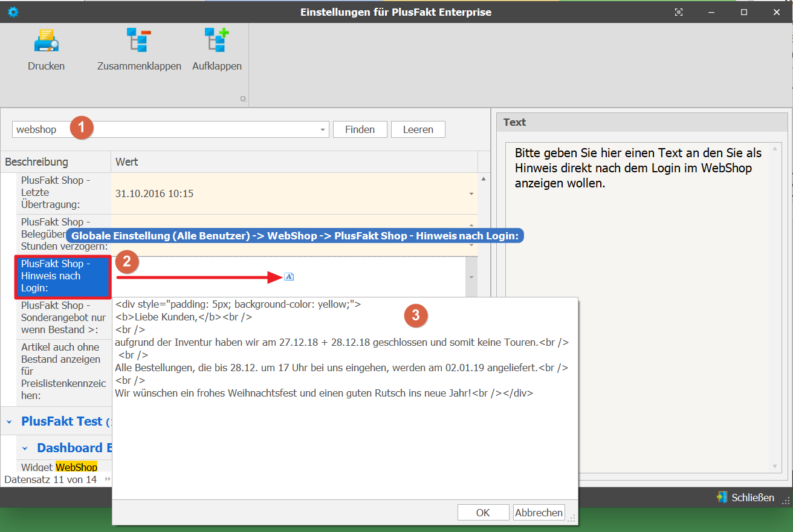
Task: Click the Beschreibung column header
Action: pos(56,162)
